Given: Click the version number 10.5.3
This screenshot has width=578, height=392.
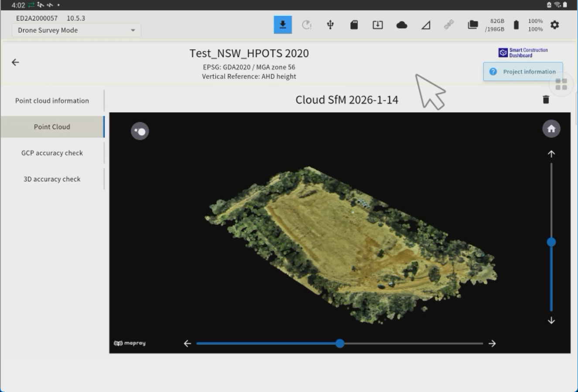Looking at the screenshot, I should click(x=76, y=18).
